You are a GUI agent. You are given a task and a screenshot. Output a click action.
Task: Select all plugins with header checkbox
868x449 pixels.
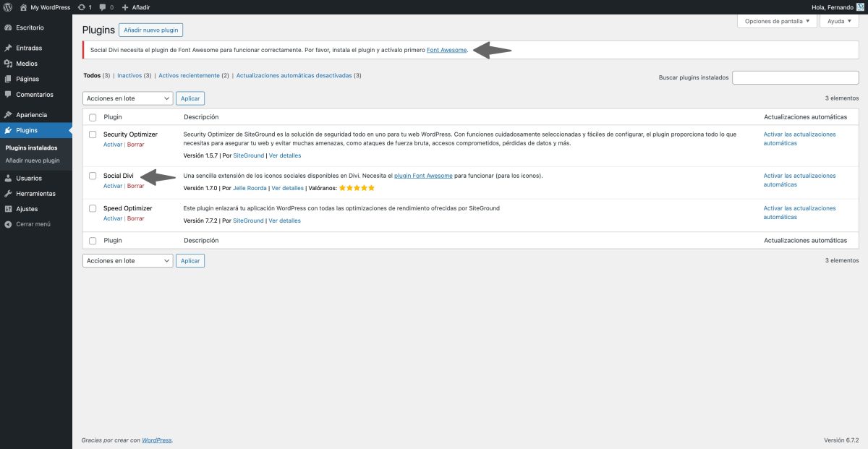click(x=93, y=116)
